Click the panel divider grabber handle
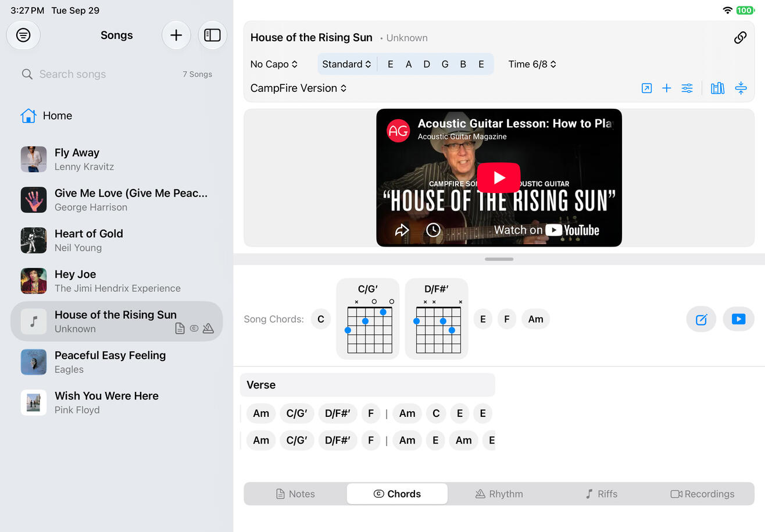This screenshot has width=765, height=532. tap(499, 259)
